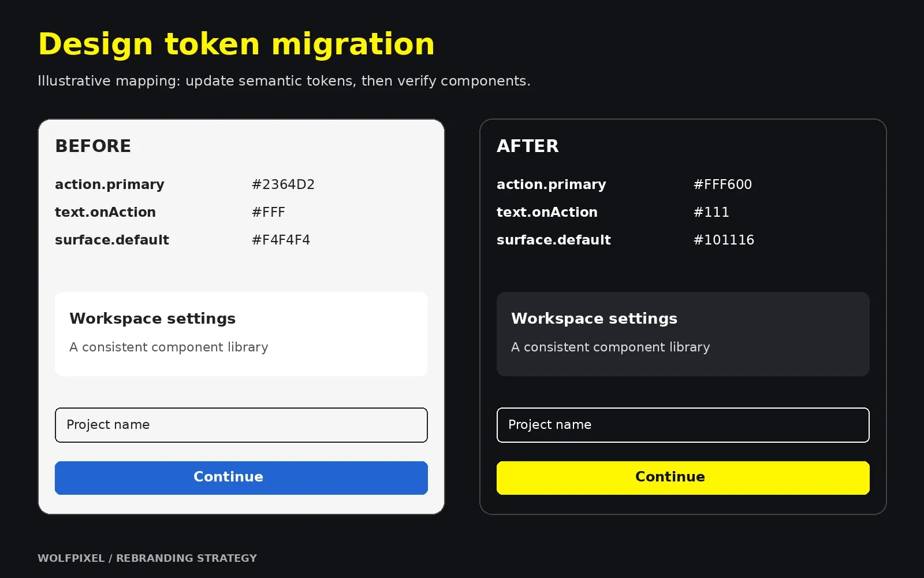924x578 pixels.
Task: Focus the Project name field in BEFORE panel
Action: click(x=241, y=425)
